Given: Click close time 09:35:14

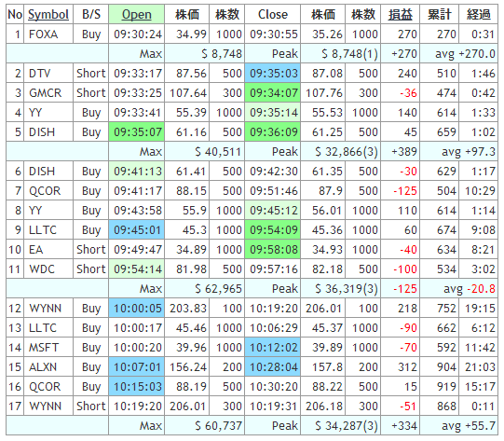Looking at the screenshot, I should tap(274, 113).
